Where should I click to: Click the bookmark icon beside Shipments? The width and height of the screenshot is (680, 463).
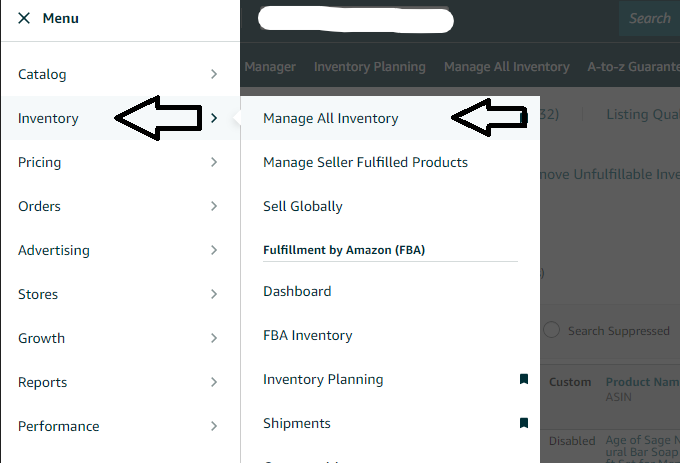tap(523, 423)
